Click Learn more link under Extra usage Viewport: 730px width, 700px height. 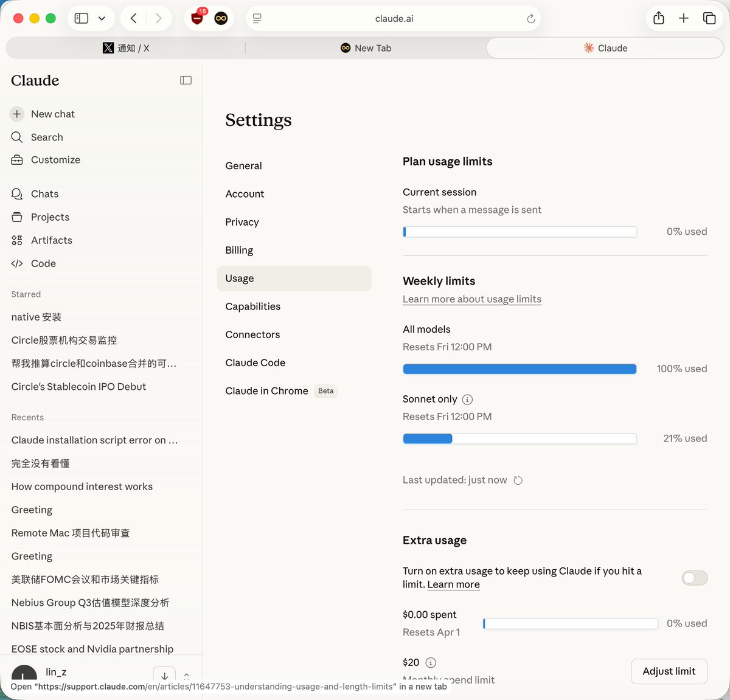tap(453, 584)
